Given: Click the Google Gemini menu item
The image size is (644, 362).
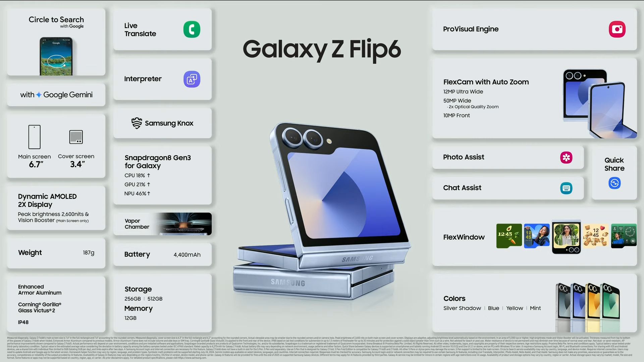Looking at the screenshot, I should click(x=56, y=94).
